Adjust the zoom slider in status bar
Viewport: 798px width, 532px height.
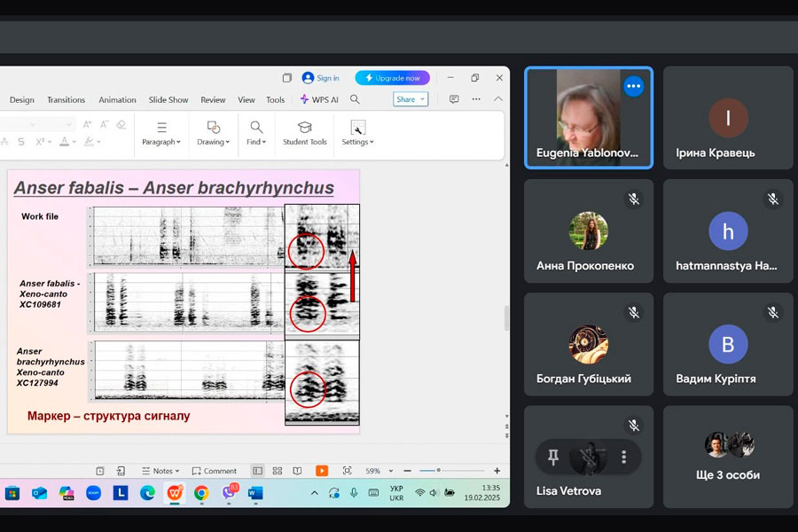coord(438,471)
